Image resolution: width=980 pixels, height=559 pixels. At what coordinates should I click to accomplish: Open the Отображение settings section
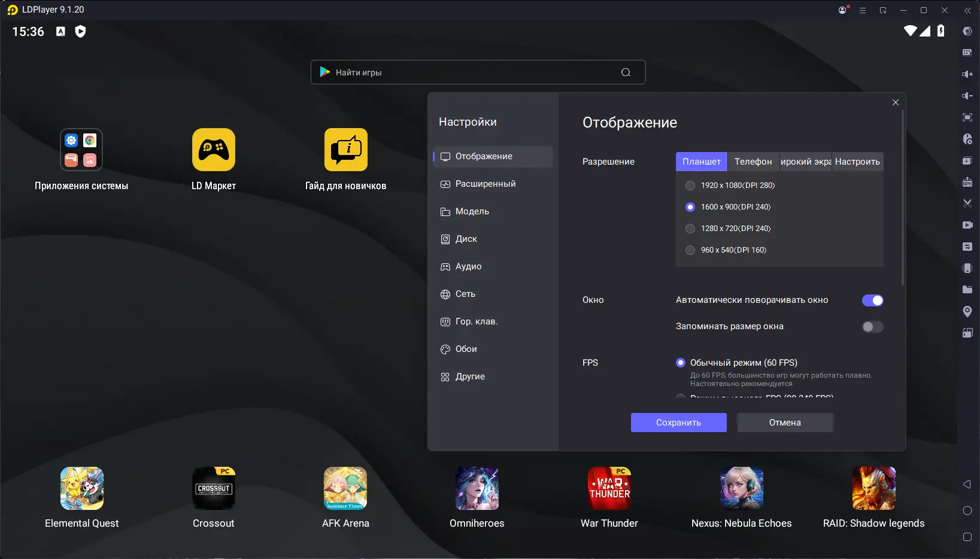pyautogui.click(x=493, y=157)
